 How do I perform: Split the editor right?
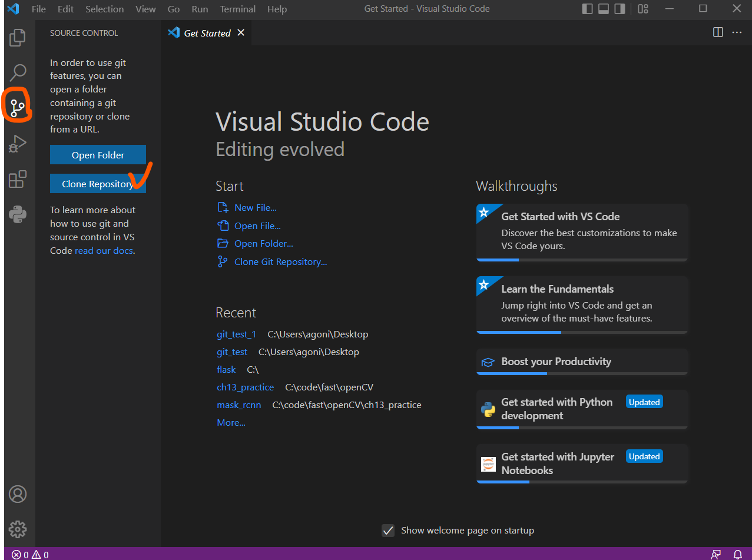pyautogui.click(x=718, y=32)
